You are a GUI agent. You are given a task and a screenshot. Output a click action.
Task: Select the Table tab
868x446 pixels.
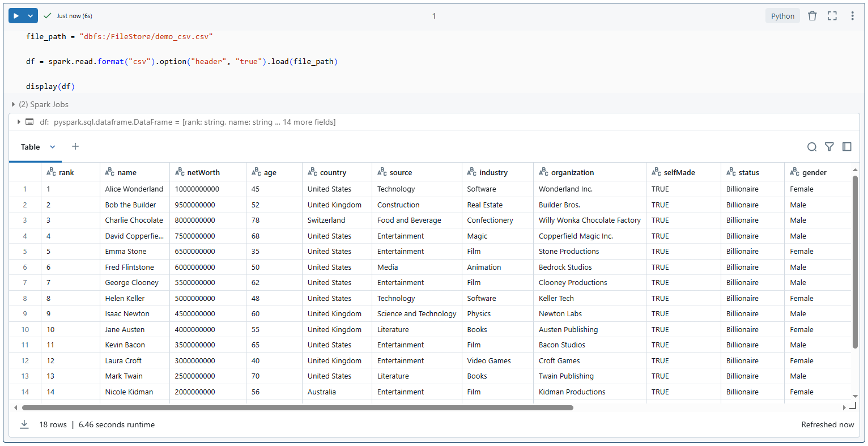(x=31, y=147)
